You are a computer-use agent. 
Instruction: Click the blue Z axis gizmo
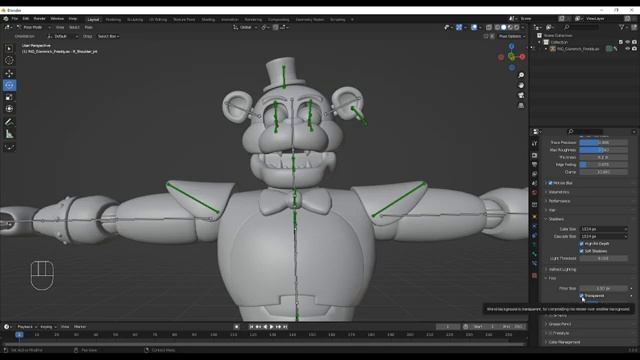[x=511, y=47]
